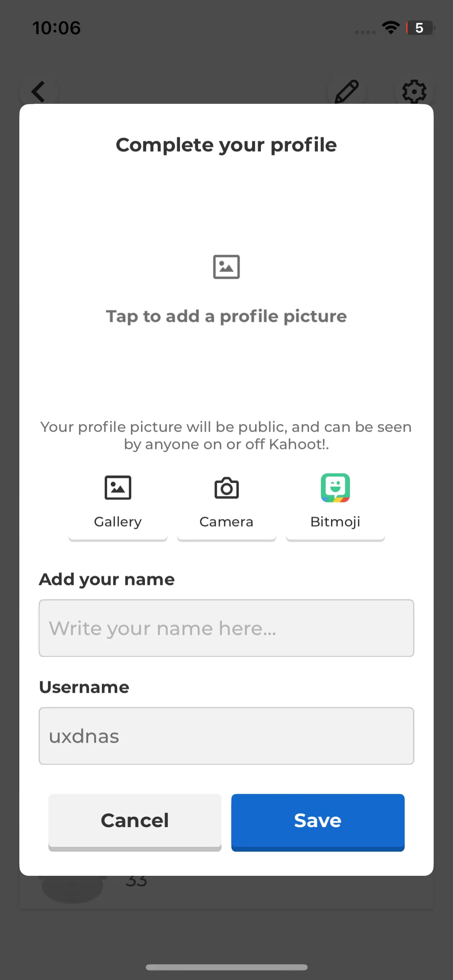Screen dimensions: 453x980
Task: Open settings via the gear icon
Action: tap(414, 92)
